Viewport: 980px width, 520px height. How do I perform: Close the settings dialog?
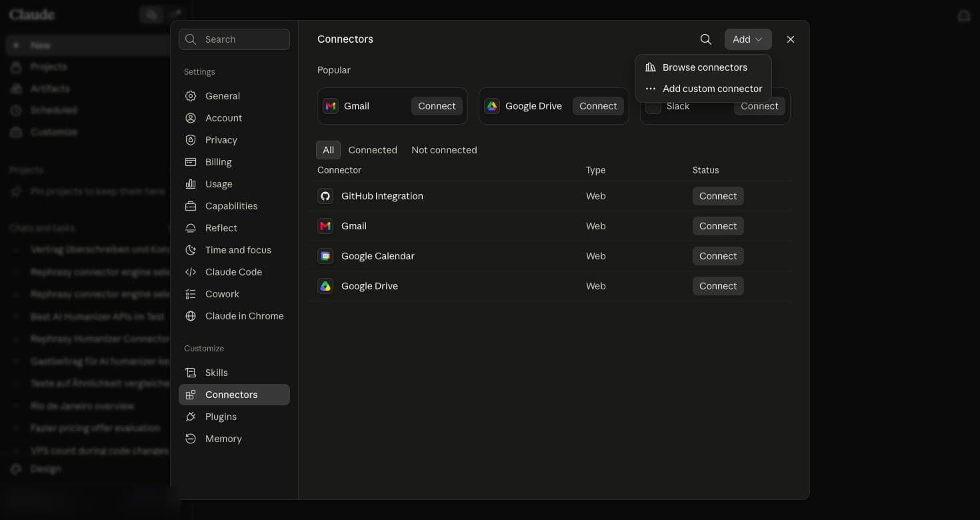[791, 39]
